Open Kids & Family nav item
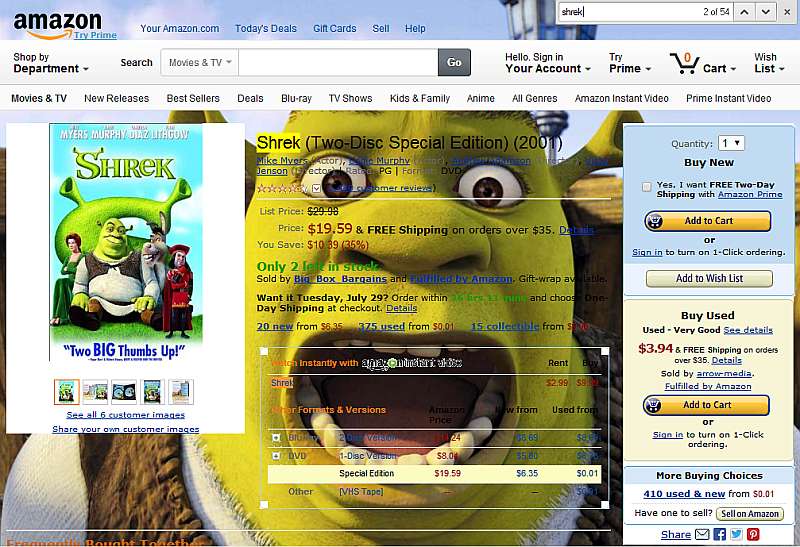The width and height of the screenshot is (800, 547). [x=420, y=98]
